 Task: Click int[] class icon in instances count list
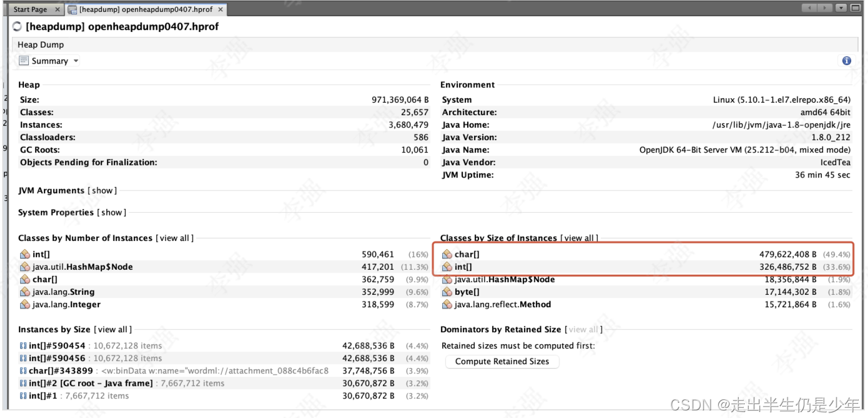[25, 254]
